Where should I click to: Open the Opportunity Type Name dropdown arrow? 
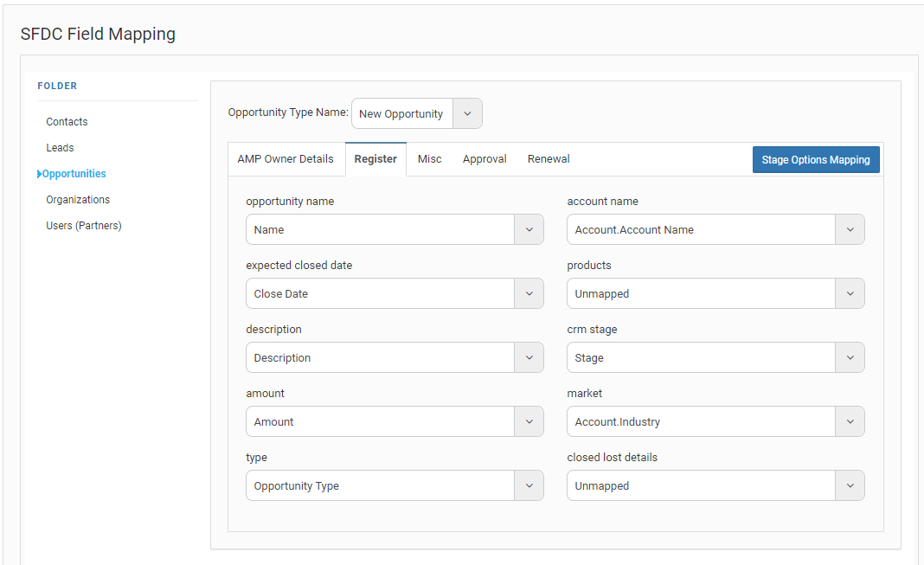(x=467, y=113)
